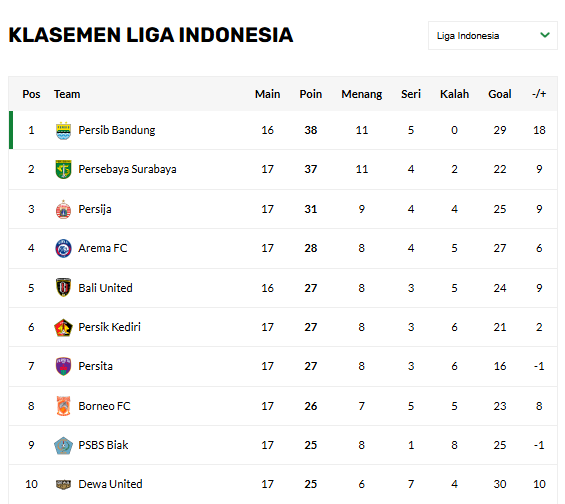Viewport: 565px width, 504px height.
Task: Click the Main column header
Action: pos(267,94)
